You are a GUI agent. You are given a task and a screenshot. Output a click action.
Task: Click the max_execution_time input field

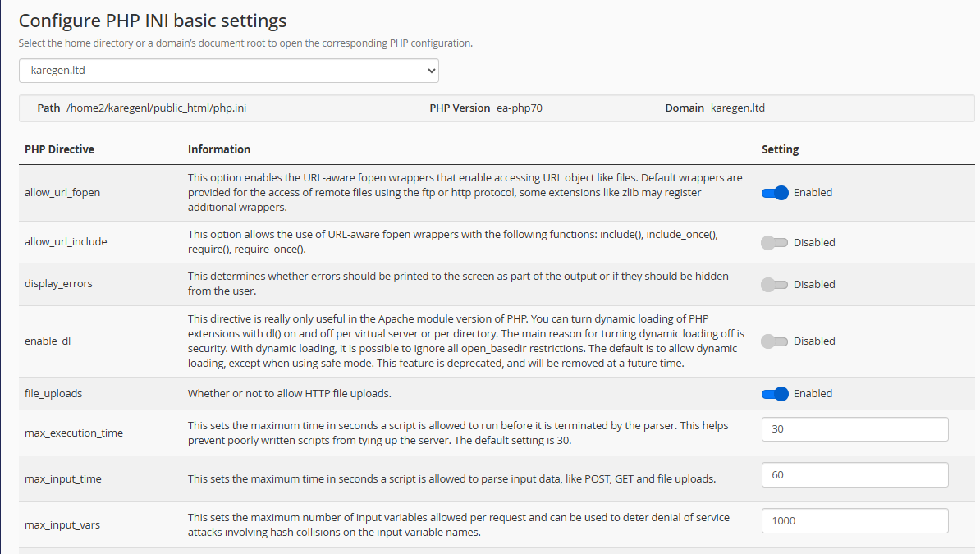(x=854, y=429)
